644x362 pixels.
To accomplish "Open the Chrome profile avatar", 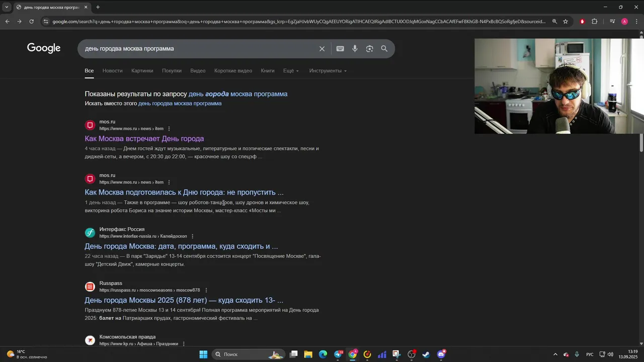I will (624, 22).
